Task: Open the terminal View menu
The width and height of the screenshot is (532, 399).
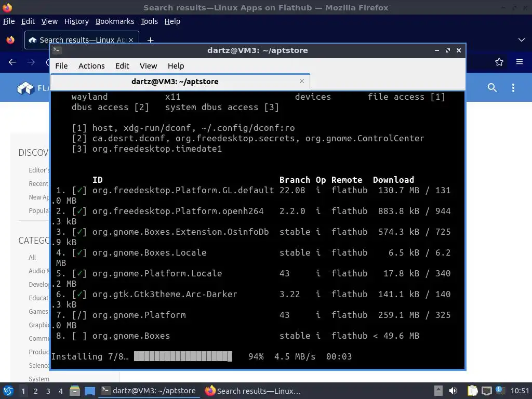Action: pyautogui.click(x=148, y=66)
